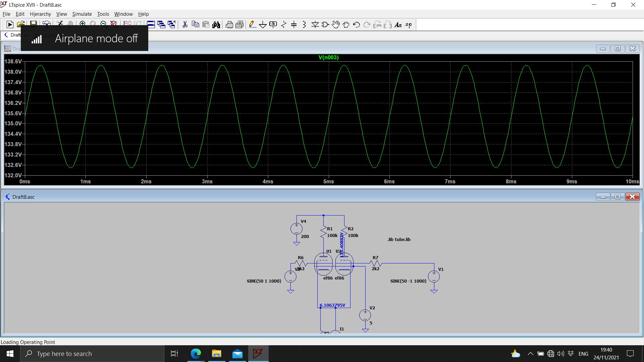Image resolution: width=644 pixels, height=362 pixels.
Task: Select the Place Diode tool
Action: (315, 24)
